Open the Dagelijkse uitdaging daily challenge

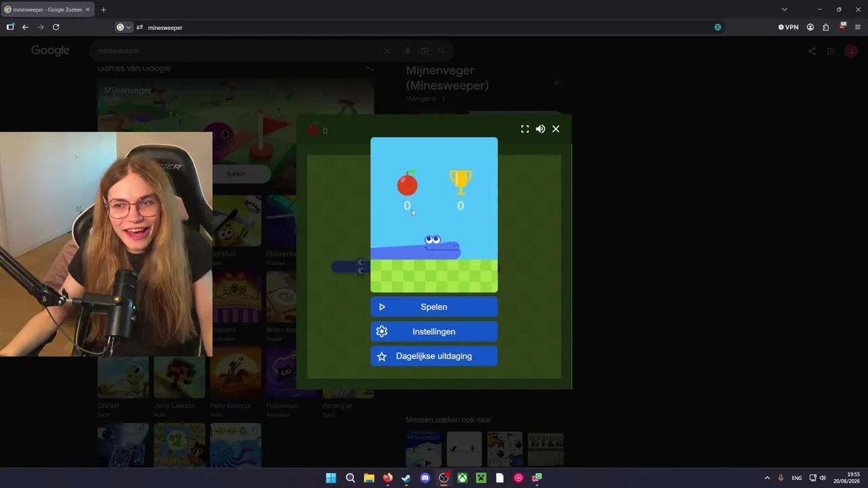[x=434, y=356]
